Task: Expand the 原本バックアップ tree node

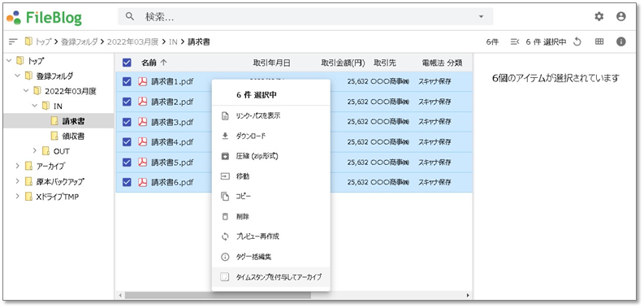Action: pos(17,181)
